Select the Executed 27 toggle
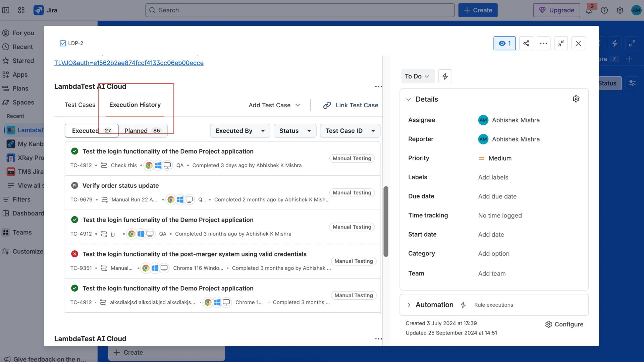The width and height of the screenshot is (644, 362). pos(91,131)
